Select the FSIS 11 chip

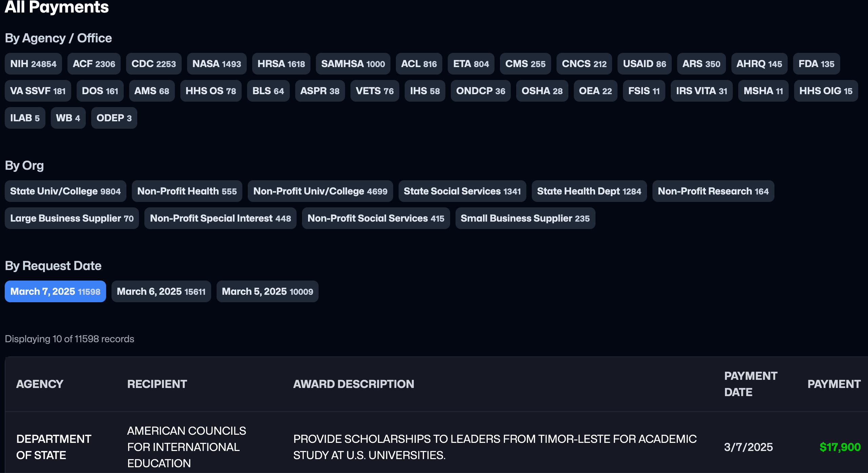tap(644, 91)
